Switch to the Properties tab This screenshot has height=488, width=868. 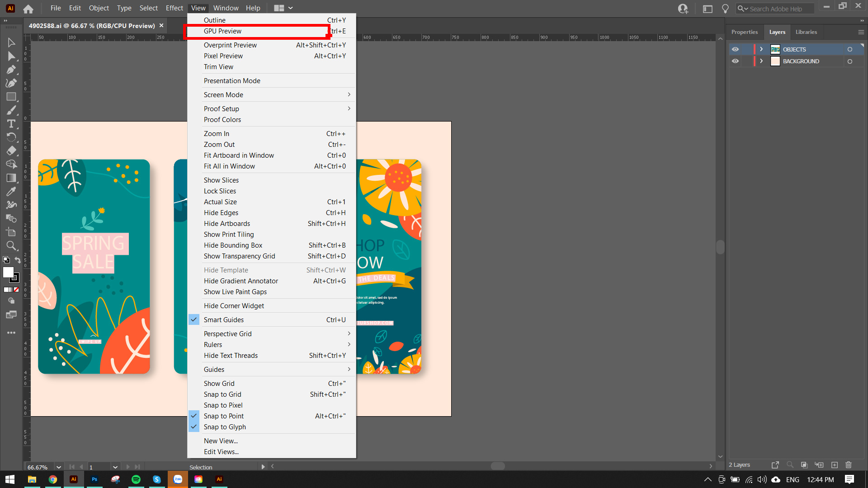pyautogui.click(x=744, y=32)
